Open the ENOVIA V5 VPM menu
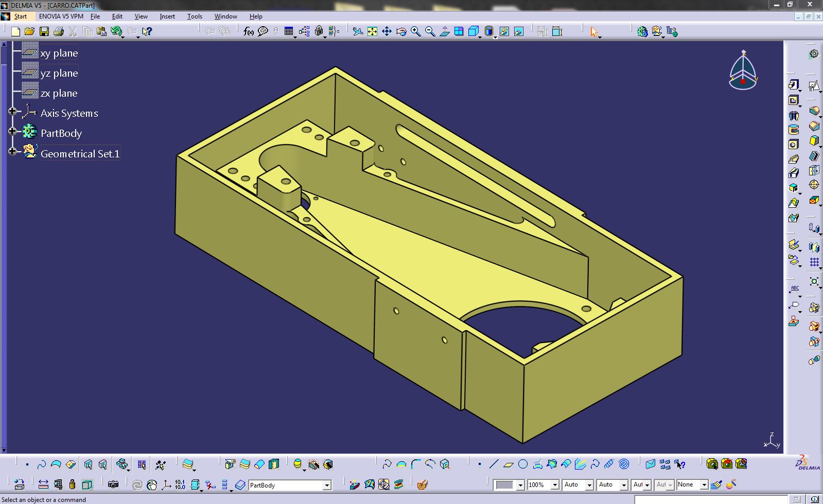This screenshot has width=823, height=504. tap(61, 16)
